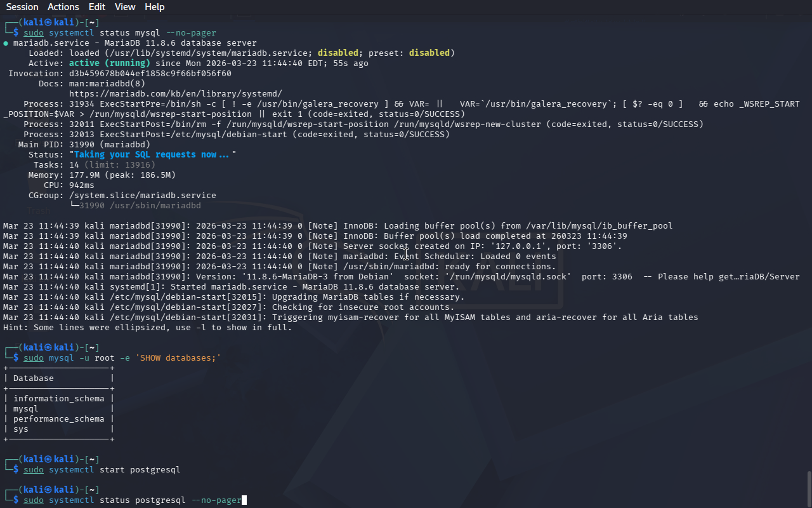Click information_schema in the database list
This screenshot has width=812, height=508.
click(58, 399)
